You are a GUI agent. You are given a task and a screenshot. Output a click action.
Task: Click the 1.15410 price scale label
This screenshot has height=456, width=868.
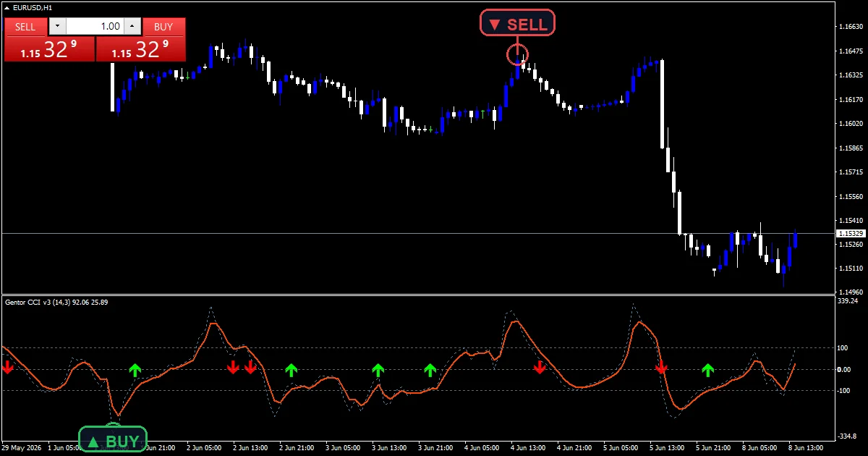[x=850, y=221]
